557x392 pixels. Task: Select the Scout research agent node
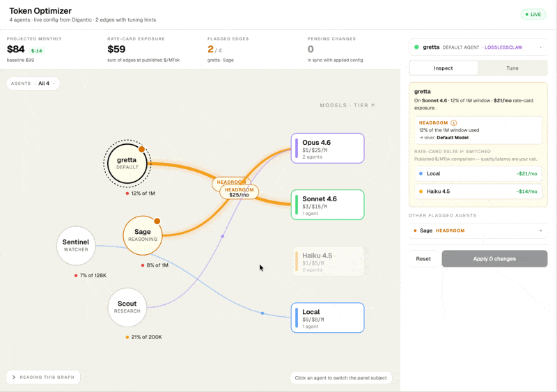[127, 307]
